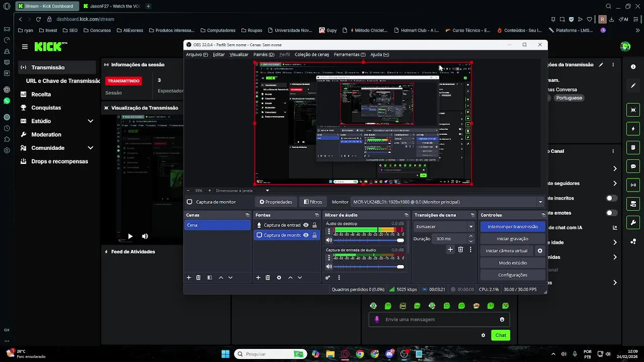Hide Captura de entrada source via eye icon
This screenshot has width=644, height=362.
pyautogui.click(x=305, y=225)
